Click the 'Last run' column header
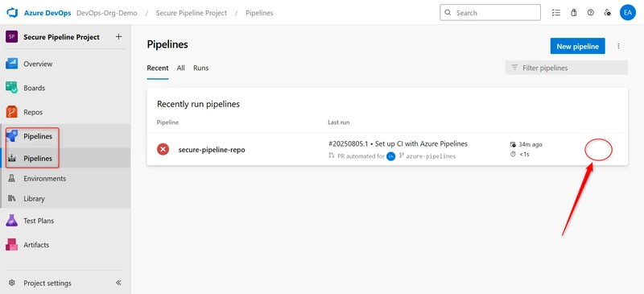This screenshot has width=644, height=294. pyautogui.click(x=338, y=122)
